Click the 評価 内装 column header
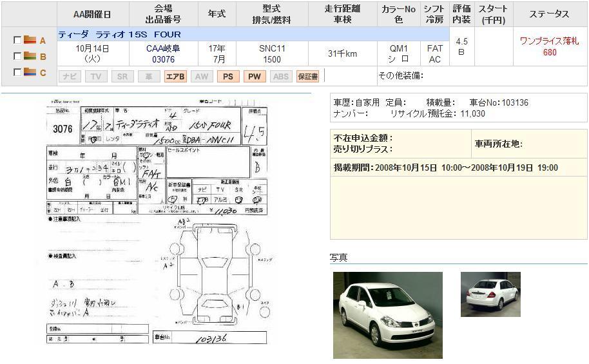This screenshot has width=589, height=364. [x=461, y=14]
